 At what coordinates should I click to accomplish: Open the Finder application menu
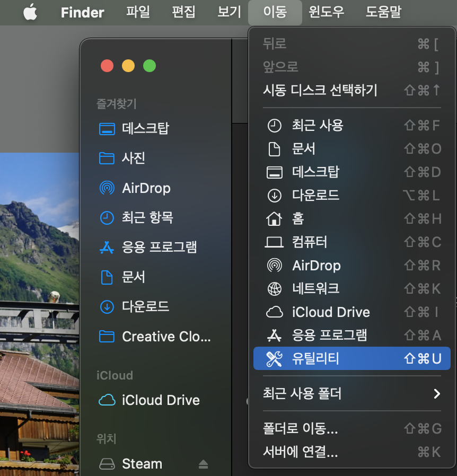click(82, 12)
